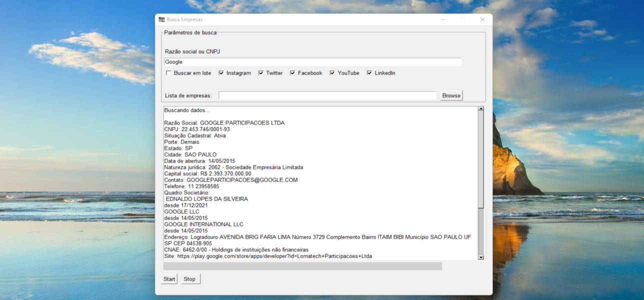The width and height of the screenshot is (644, 300).
Task: Click the Situação Cadastral: Ativa line
Action: [x=195, y=135]
